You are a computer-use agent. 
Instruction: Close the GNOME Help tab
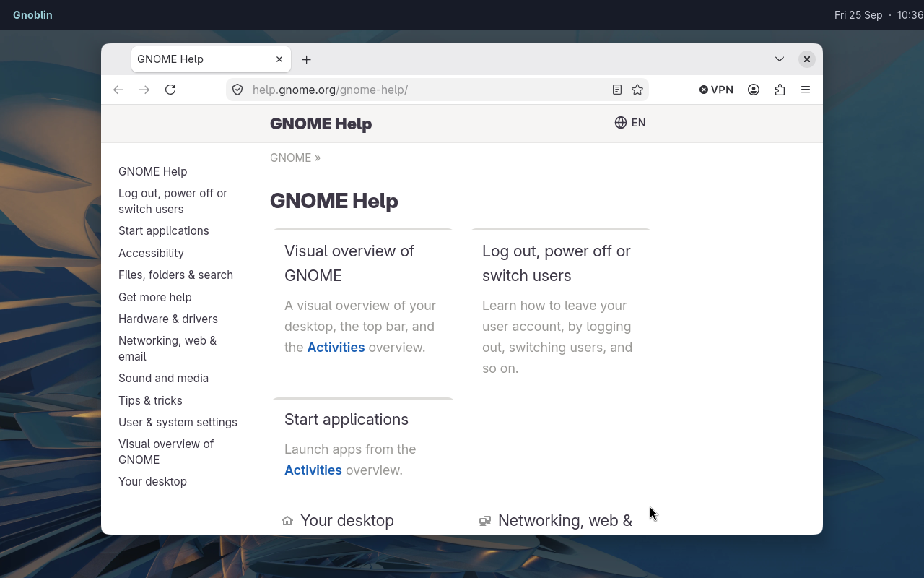pyautogui.click(x=279, y=59)
